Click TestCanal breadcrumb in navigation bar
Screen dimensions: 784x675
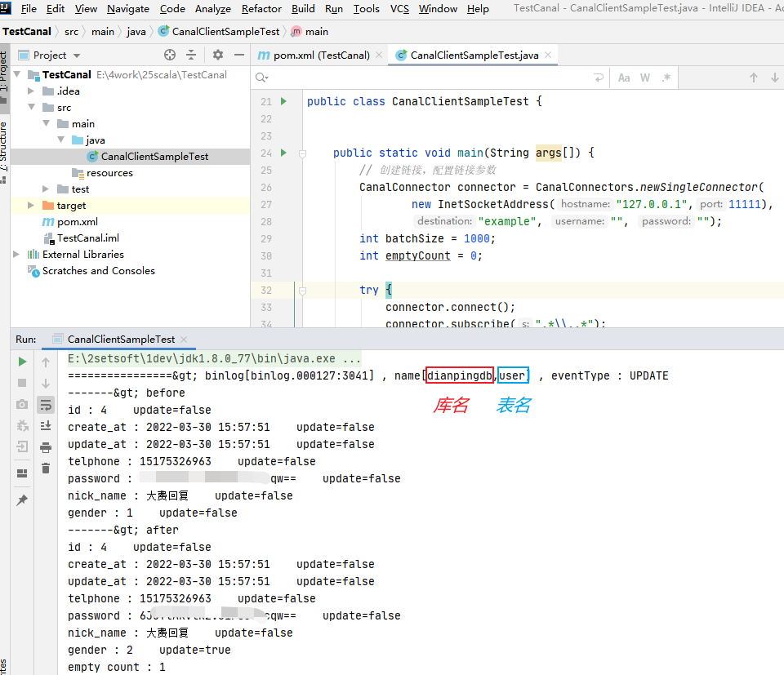(x=27, y=32)
